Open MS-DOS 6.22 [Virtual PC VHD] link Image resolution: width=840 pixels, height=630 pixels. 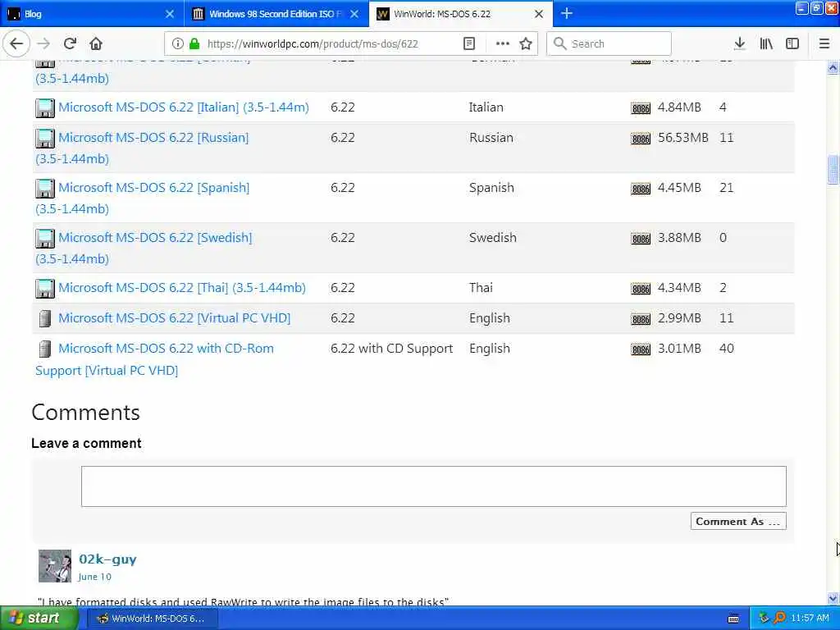coord(174,318)
